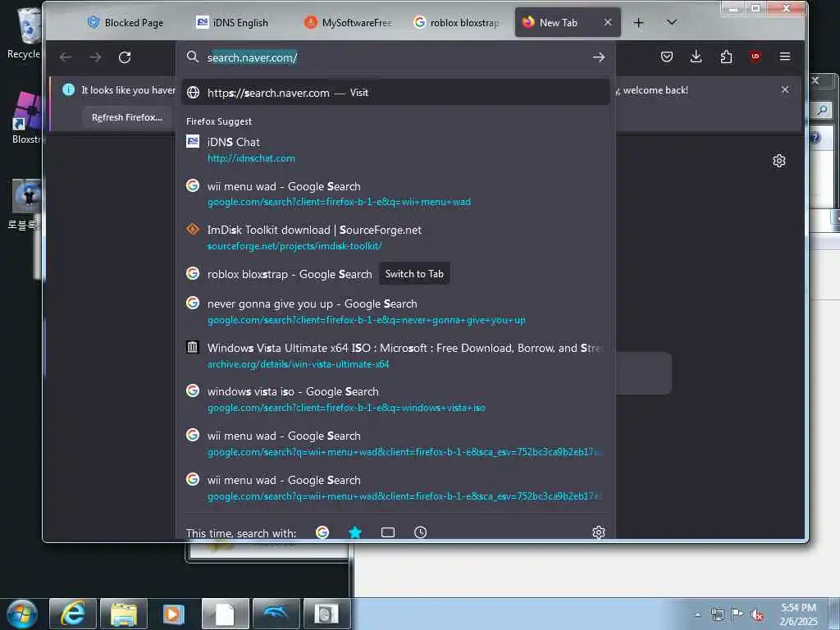This screenshot has height=630, width=840.
Task: Open a new tab with plus button
Action: pyautogui.click(x=638, y=22)
